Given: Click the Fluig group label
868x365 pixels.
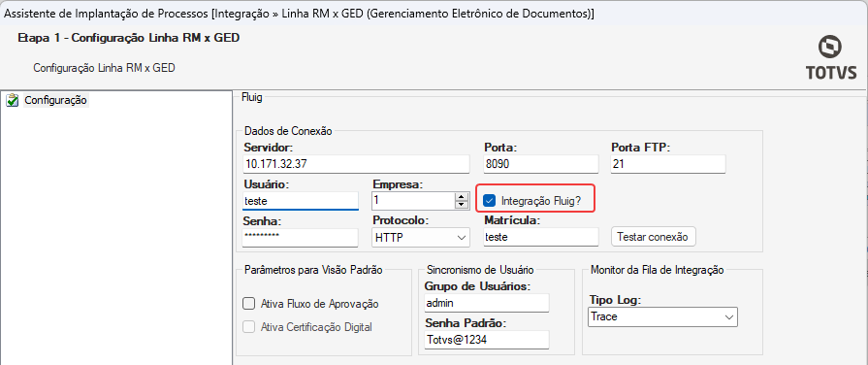Looking at the screenshot, I should 251,98.
